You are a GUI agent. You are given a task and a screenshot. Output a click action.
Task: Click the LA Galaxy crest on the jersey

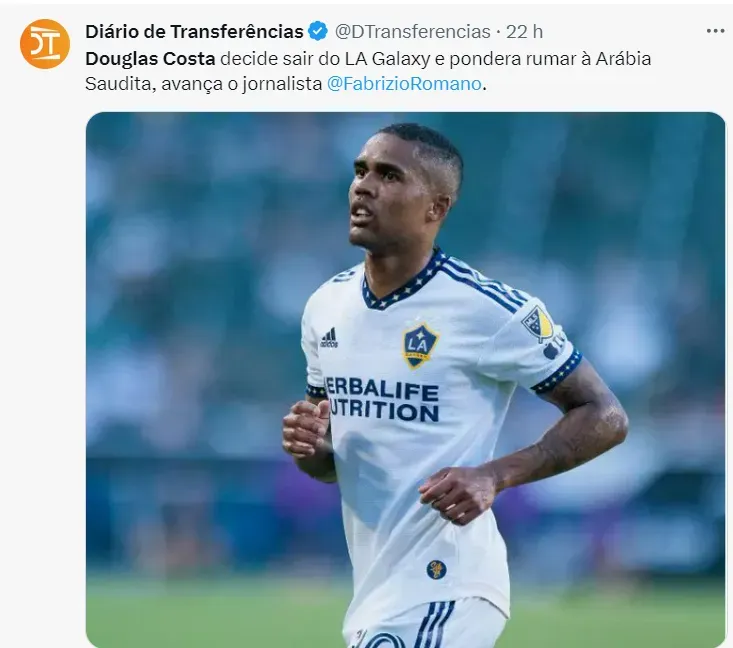coord(419,345)
